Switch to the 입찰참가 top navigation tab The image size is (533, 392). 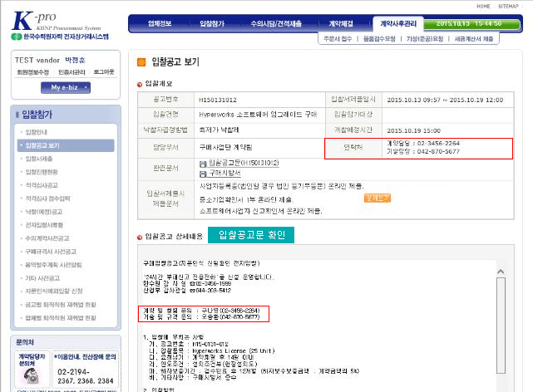tap(212, 23)
